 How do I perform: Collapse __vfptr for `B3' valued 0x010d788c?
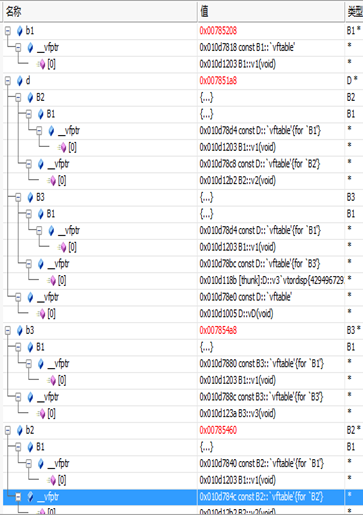(18, 397)
